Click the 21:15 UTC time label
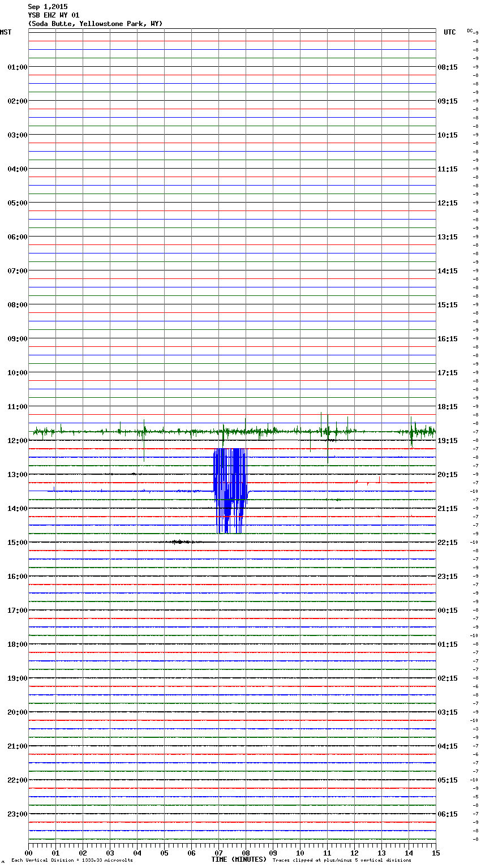 click(448, 509)
